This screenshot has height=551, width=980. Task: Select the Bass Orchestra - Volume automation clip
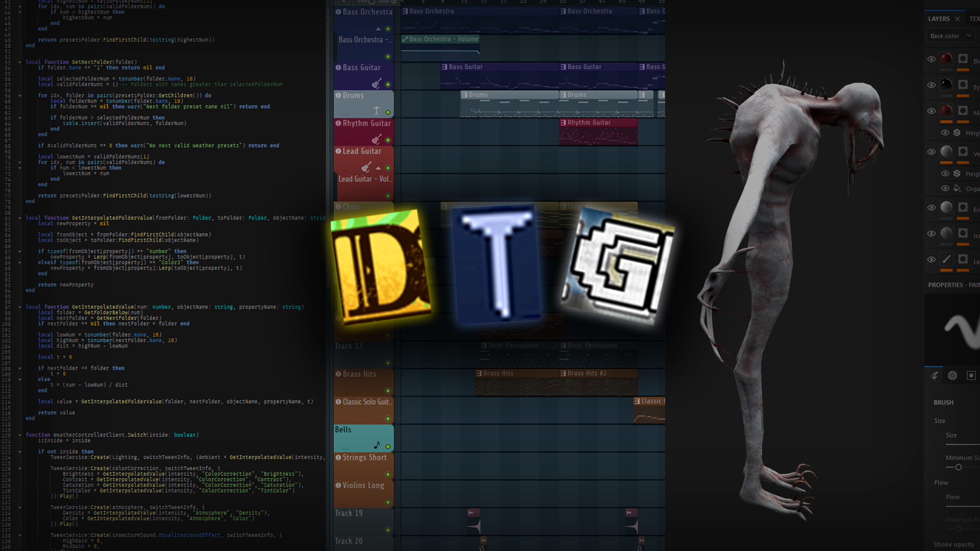coord(440,39)
